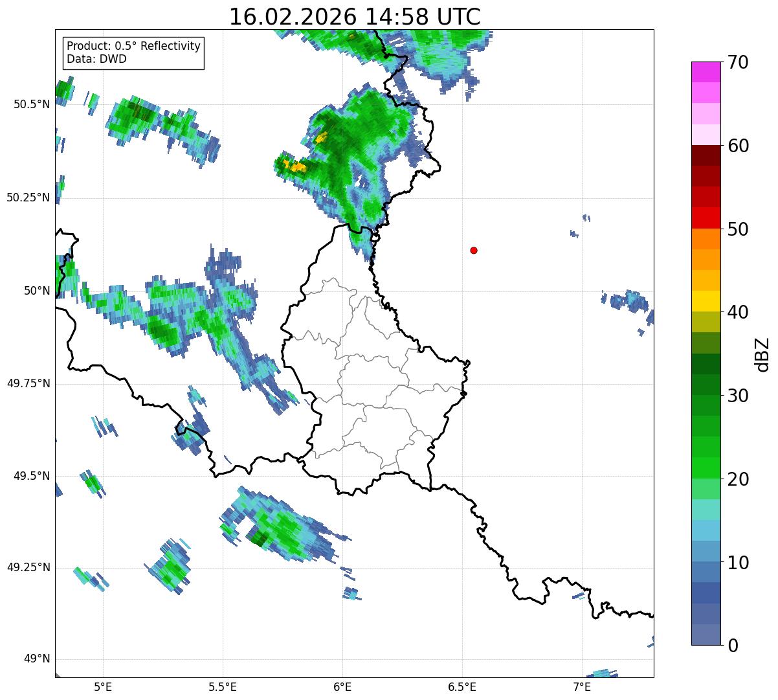Click 'Product: 0.5° Reflectivity' legend text
This screenshot has width=778, height=700.
click(133, 47)
